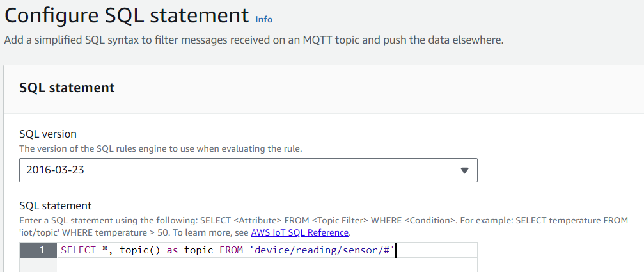Click the asterisk in the SELECT clause
The height and width of the screenshot is (272, 644).
click(104, 249)
